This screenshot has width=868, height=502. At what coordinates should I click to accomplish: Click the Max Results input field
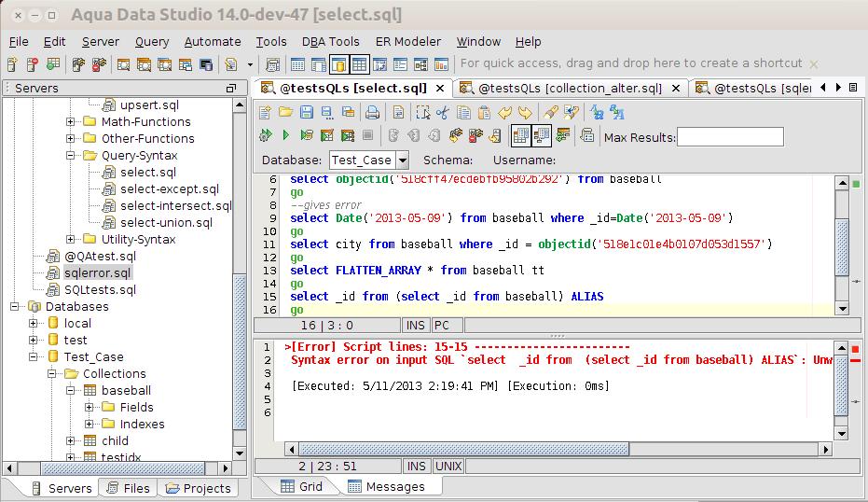tap(730, 137)
